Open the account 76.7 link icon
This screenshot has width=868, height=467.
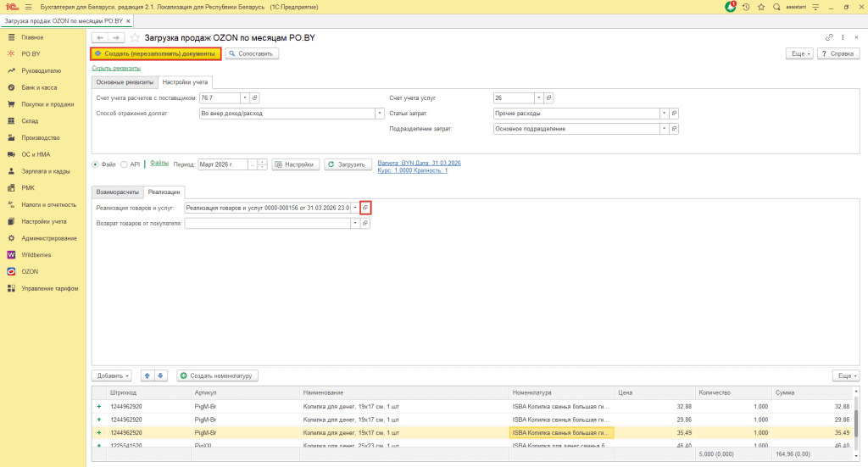(254, 98)
